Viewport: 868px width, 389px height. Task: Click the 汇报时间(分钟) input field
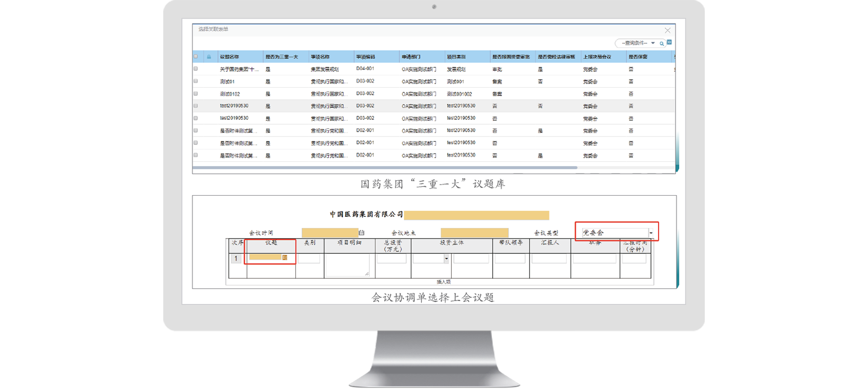pos(634,259)
